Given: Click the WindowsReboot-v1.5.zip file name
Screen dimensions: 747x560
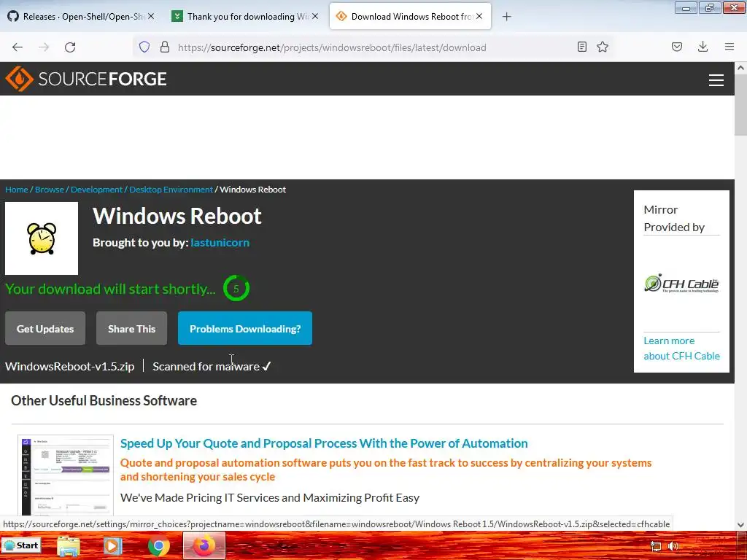Looking at the screenshot, I should click(70, 366).
